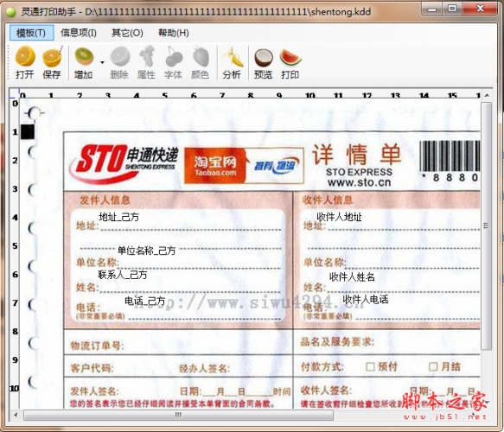This screenshot has width=504, height=432.
Task: Click the orange 打开 (Open) toolbar icon
Action: [25, 56]
